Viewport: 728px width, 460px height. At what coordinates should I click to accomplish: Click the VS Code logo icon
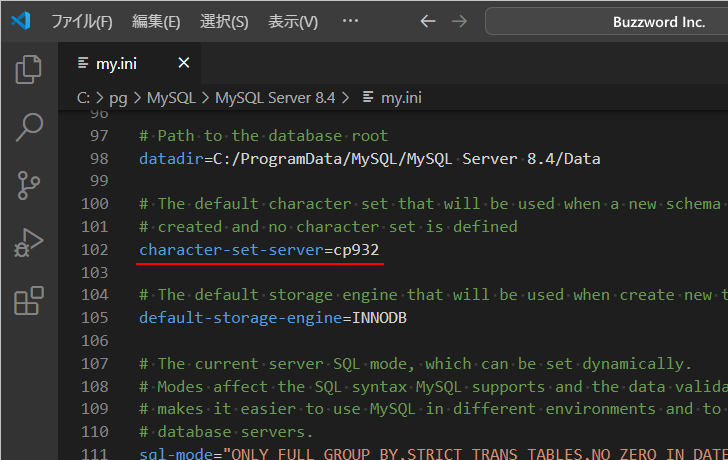click(21, 21)
